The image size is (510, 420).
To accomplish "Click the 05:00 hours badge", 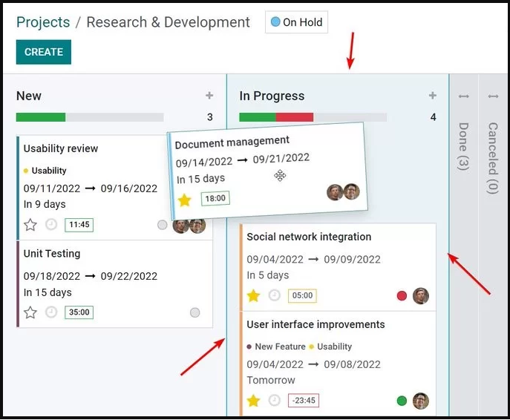I will point(302,296).
